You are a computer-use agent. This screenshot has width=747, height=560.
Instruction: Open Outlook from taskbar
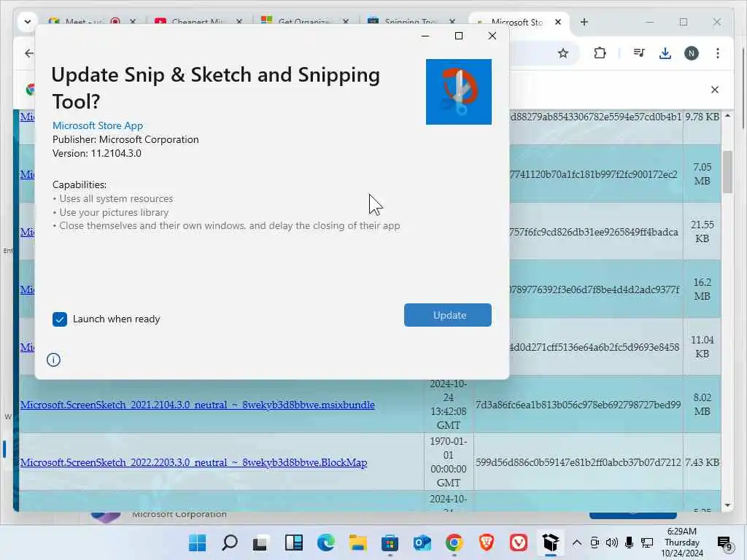pos(422,542)
